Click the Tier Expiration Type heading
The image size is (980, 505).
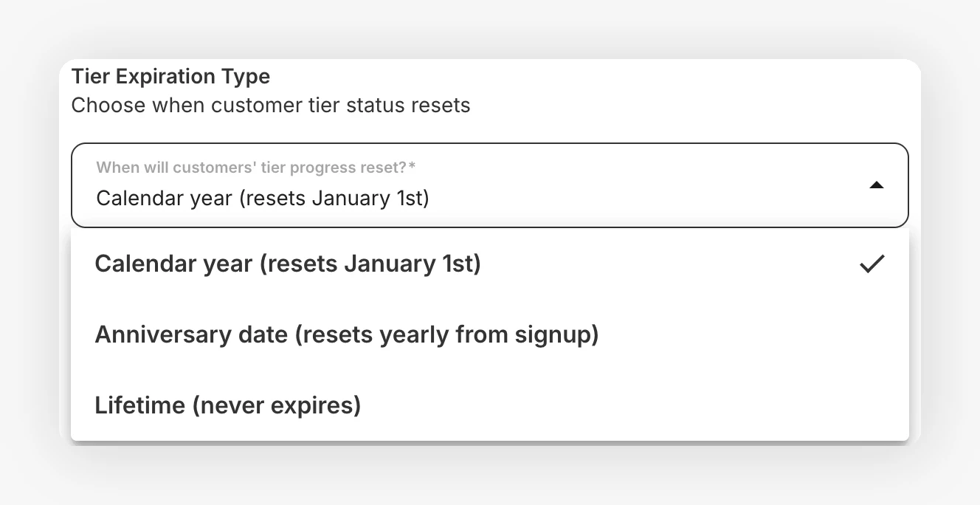(x=170, y=76)
